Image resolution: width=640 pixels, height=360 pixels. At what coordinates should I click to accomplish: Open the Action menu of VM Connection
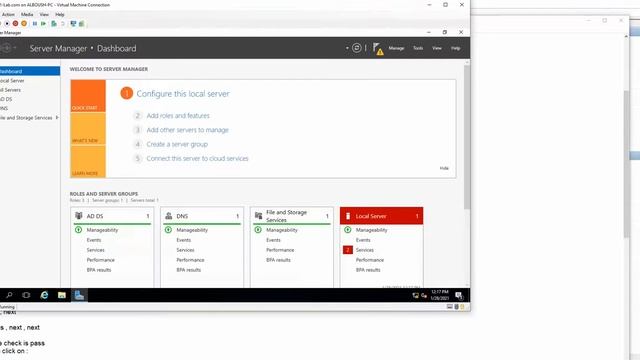coord(8,14)
